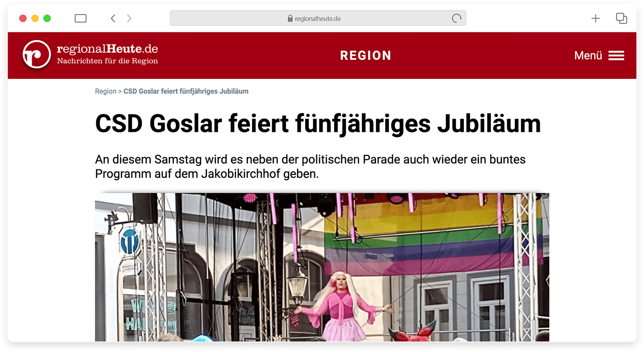This screenshot has height=352, width=644.
Task: Click the breadcrumb for CSD Goslar article
Action: click(x=186, y=92)
